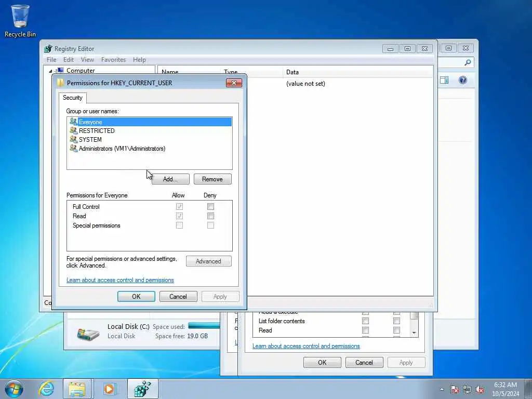Image resolution: width=532 pixels, height=399 pixels.
Task: Open the View menu in Registry Editor
Action: click(x=87, y=60)
